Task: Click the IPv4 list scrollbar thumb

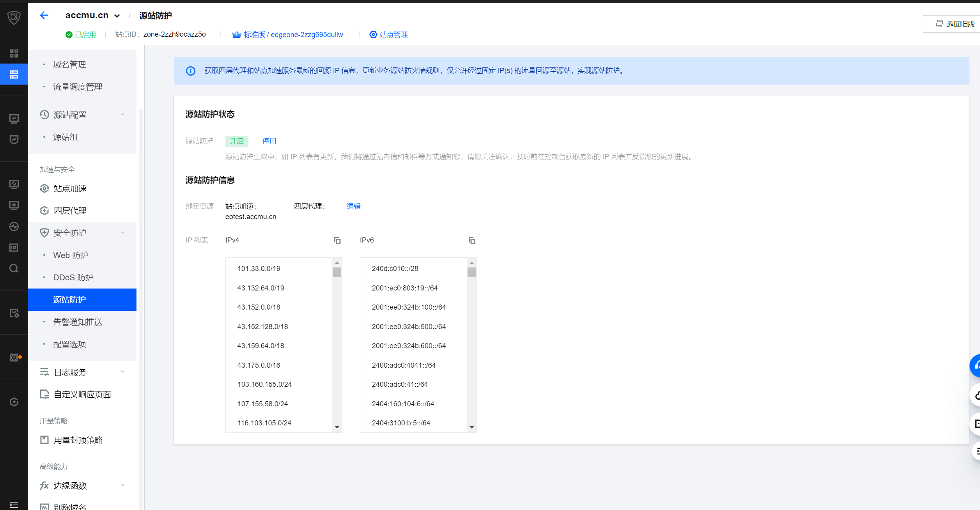Action: tap(337, 272)
